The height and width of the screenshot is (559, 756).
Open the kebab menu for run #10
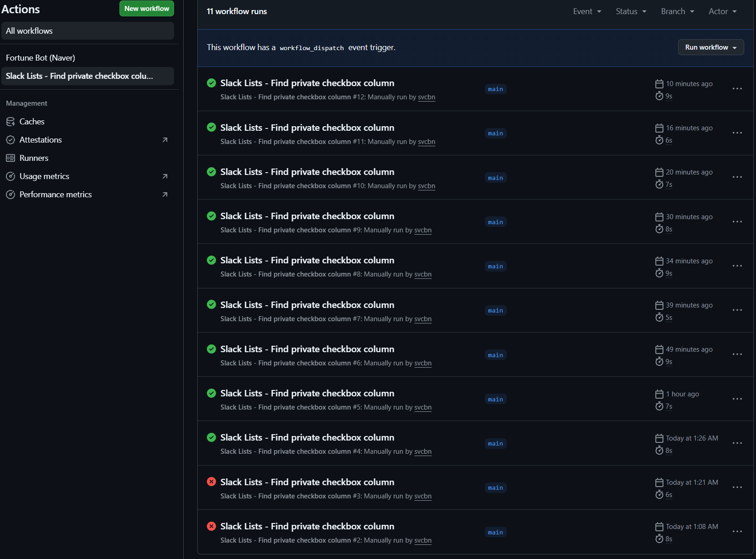(x=737, y=177)
